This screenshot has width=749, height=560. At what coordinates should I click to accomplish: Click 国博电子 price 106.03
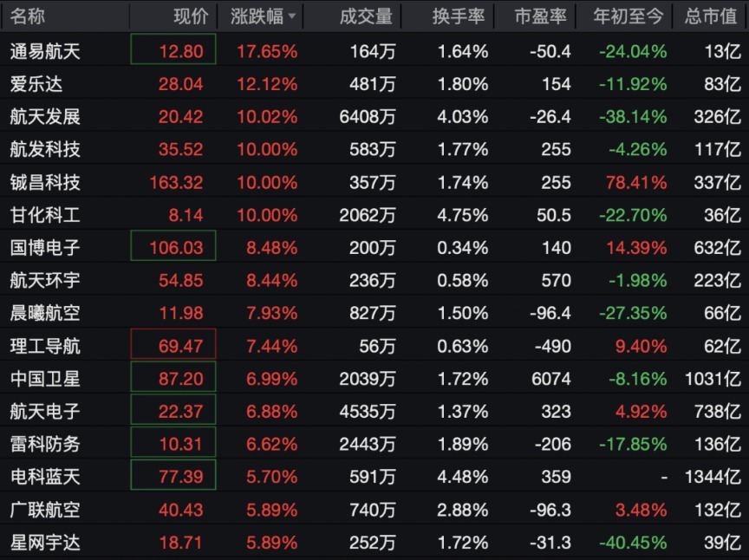(x=176, y=248)
